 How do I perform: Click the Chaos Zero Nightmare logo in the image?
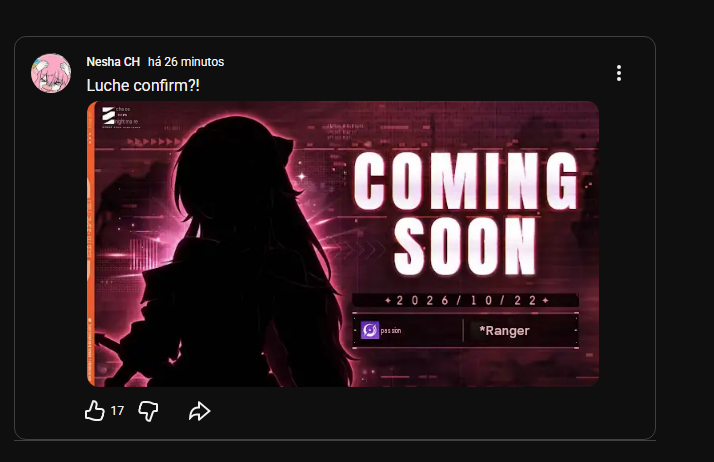tap(120, 117)
